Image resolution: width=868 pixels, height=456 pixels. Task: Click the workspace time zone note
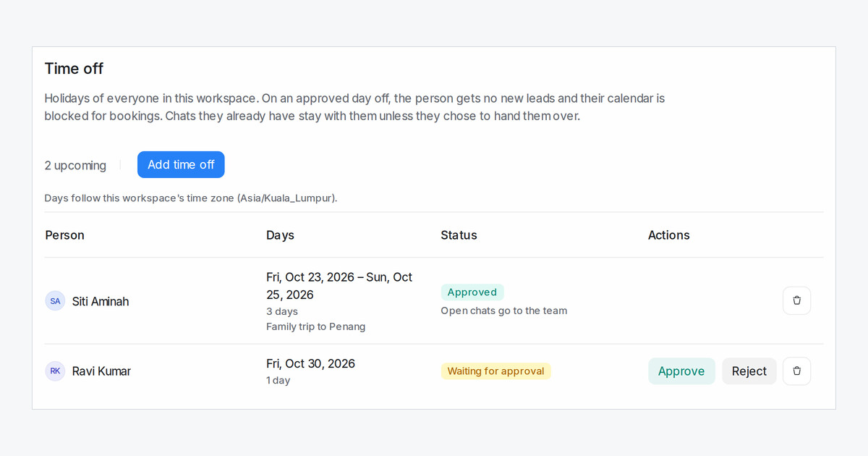(191, 198)
